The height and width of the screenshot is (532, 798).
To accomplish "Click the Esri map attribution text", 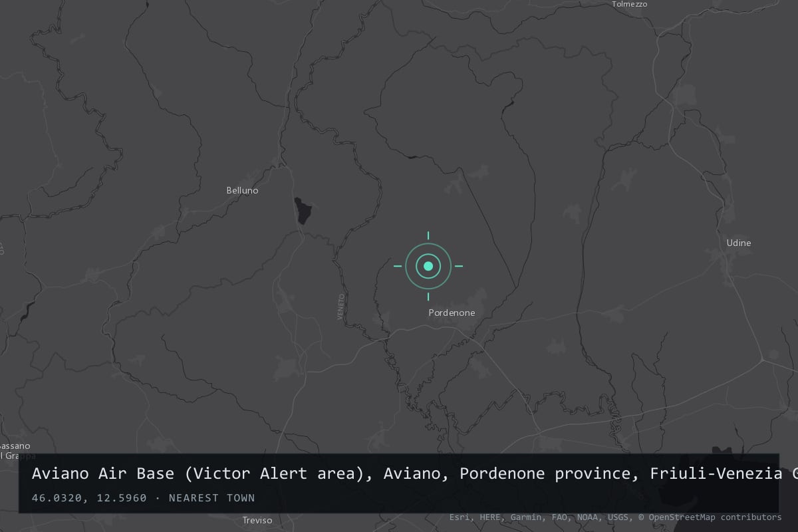I will [615, 517].
